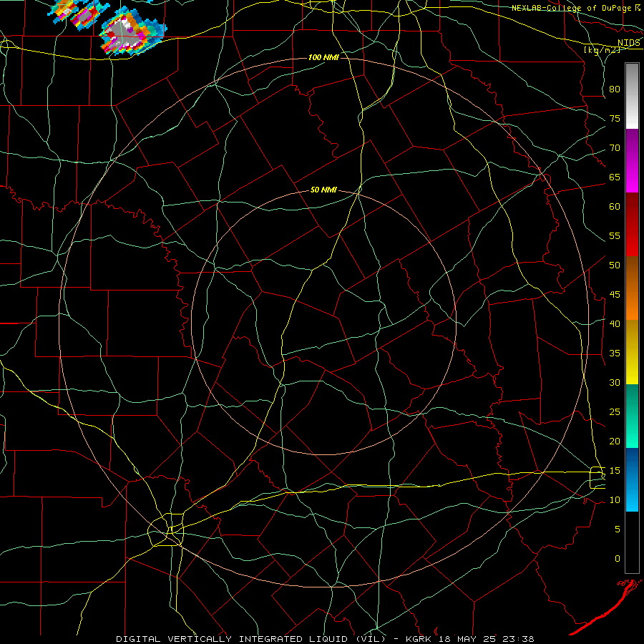This screenshot has height=644, width=644.
Task: Click the 50 value on the VIL scale
Action: 615,265
